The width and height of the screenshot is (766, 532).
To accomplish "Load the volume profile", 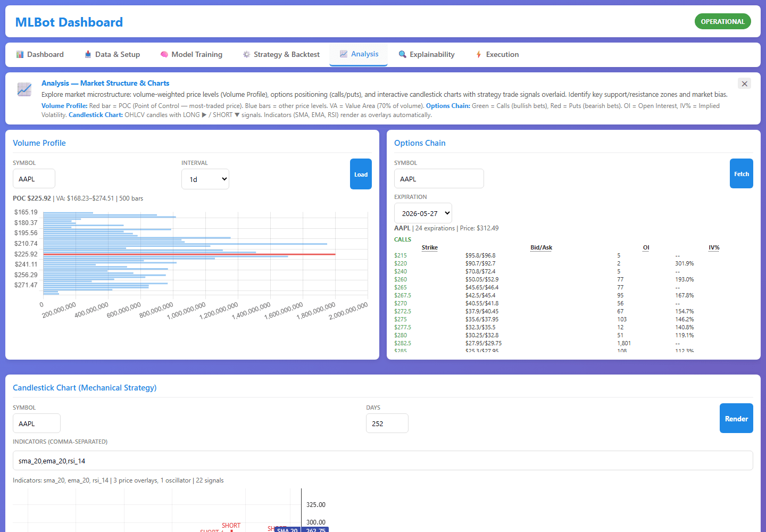I will (x=361, y=174).
